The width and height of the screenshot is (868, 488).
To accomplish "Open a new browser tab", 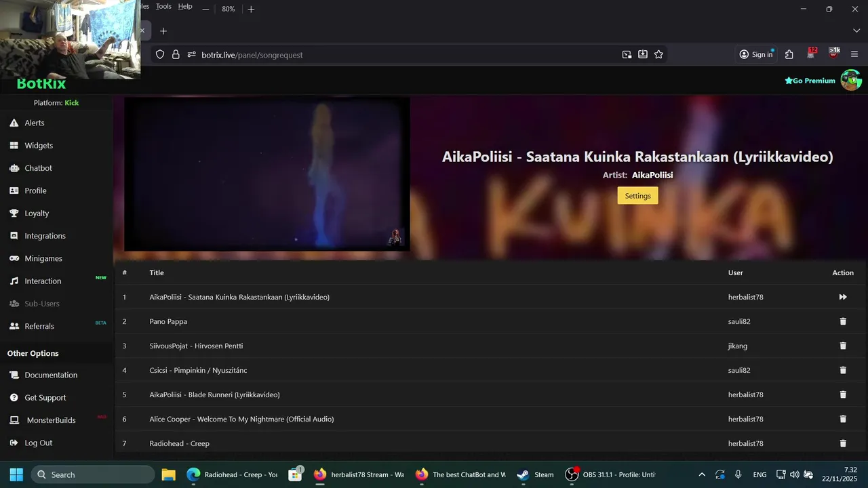I will point(163,31).
